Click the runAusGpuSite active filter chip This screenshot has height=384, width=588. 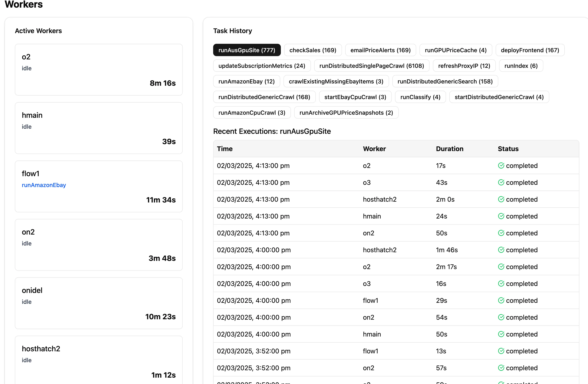[x=246, y=50]
